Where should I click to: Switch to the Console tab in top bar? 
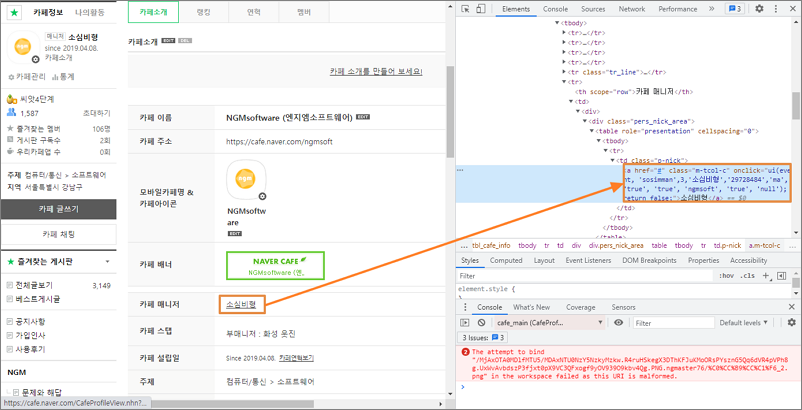pyautogui.click(x=555, y=9)
